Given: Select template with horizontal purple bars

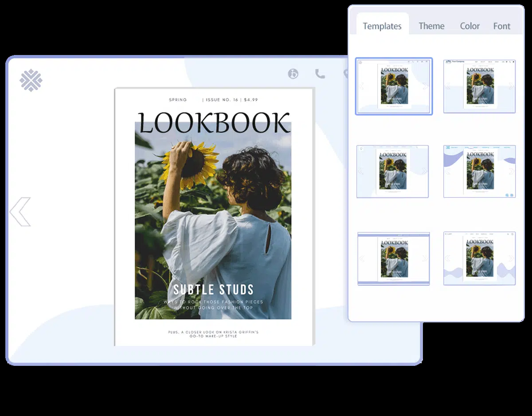Looking at the screenshot, I should (x=393, y=259).
